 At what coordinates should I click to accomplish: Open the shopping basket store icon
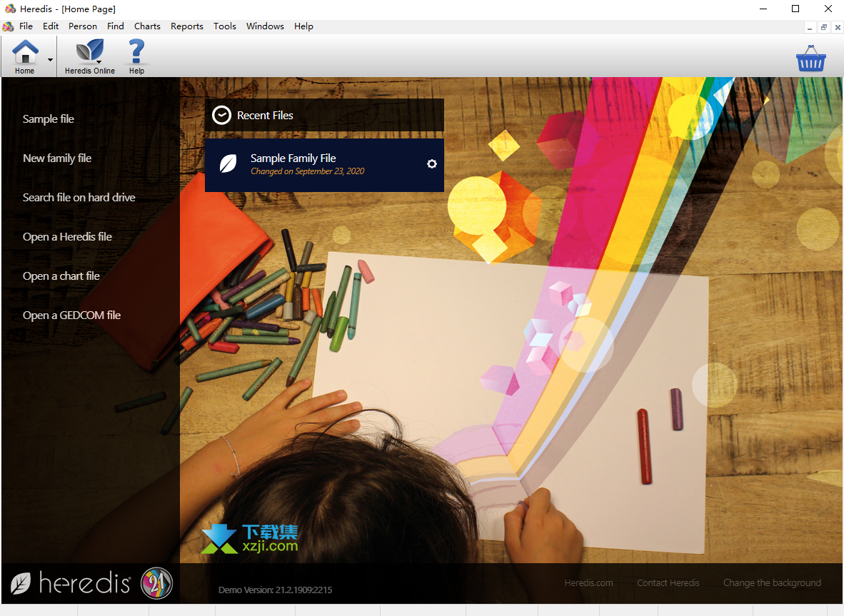(810, 59)
